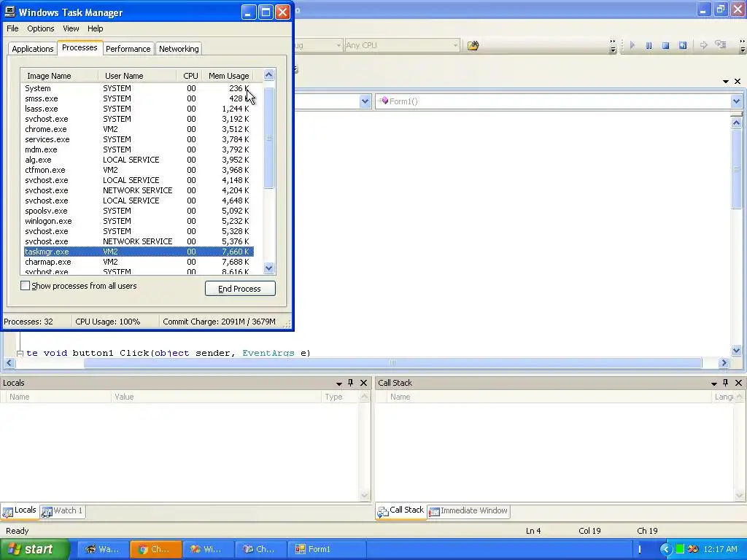Open the View menu in Task Manager
The height and width of the screenshot is (560, 747).
tap(71, 28)
